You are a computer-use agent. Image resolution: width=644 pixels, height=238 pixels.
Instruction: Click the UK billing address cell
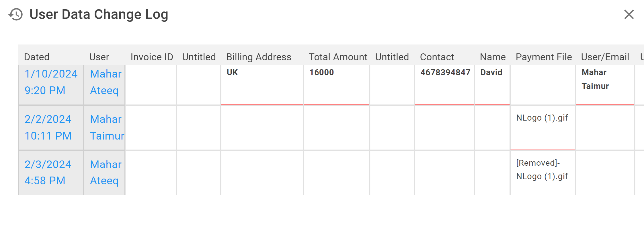(262, 85)
